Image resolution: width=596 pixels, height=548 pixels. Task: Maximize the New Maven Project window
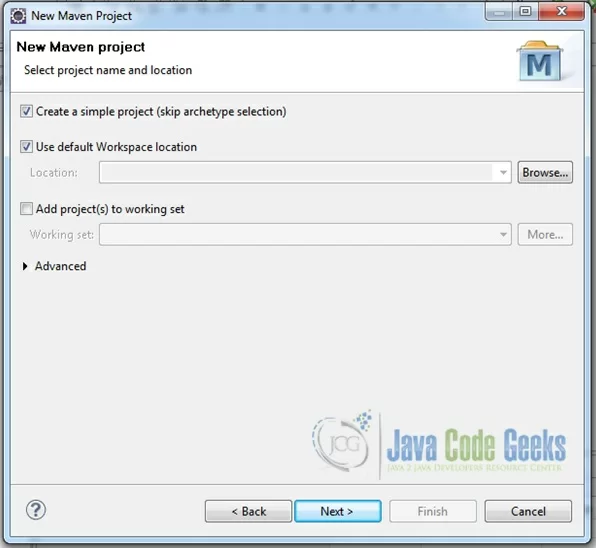point(525,11)
